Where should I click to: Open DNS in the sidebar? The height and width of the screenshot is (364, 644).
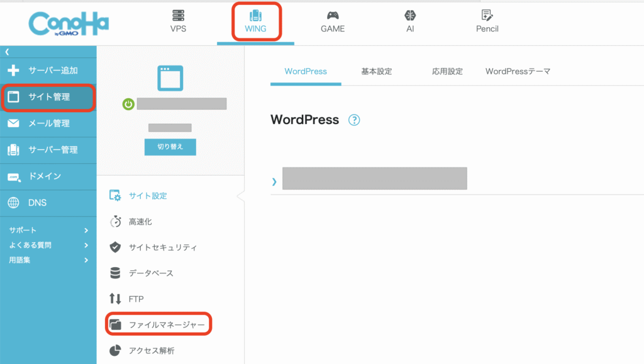[48, 203]
